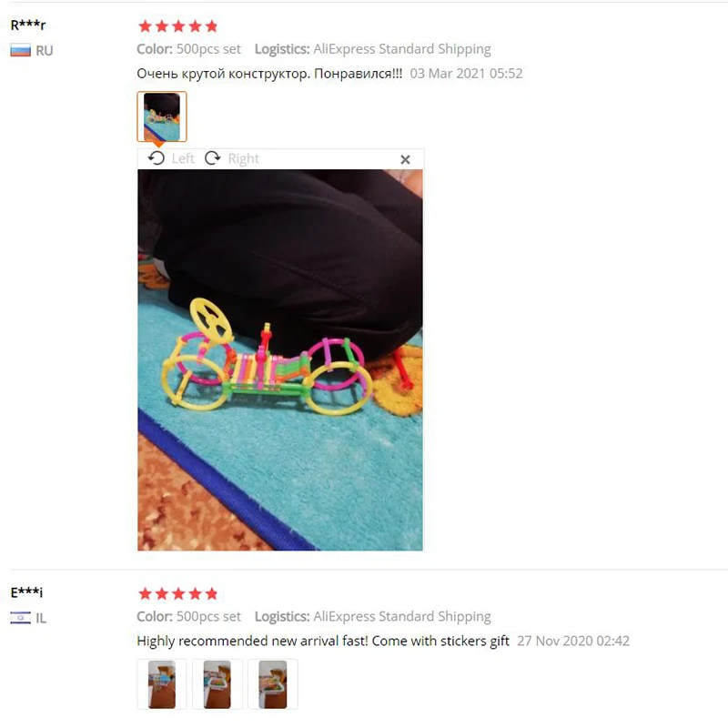This screenshot has height=728, width=728.
Task: Click the 'Left' rotate label
Action: pos(183,158)
